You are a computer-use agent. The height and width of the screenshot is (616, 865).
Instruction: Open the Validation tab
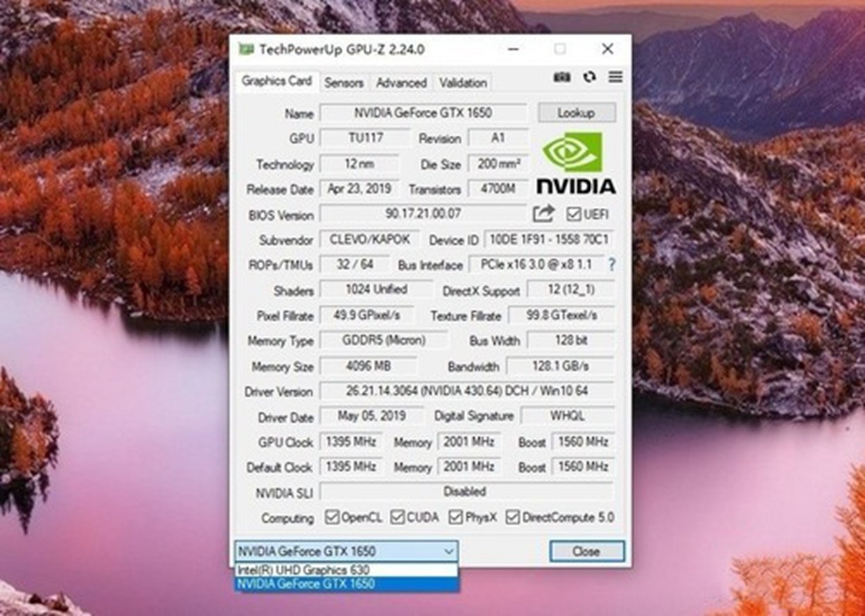click(463, 82)
